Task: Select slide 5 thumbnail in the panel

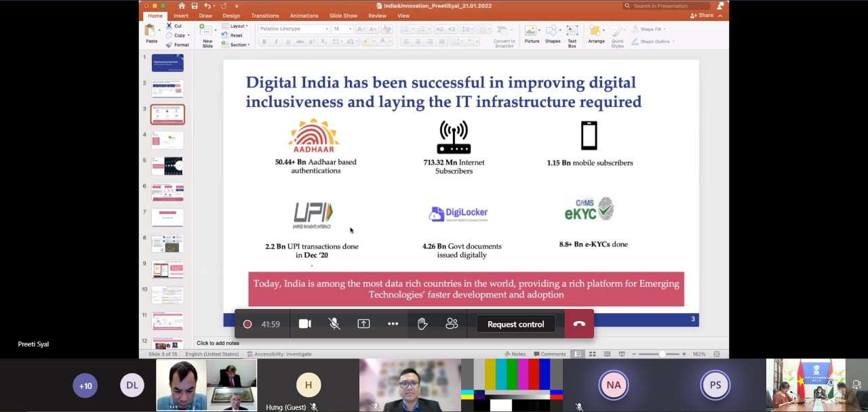Action: click(167, 166)
